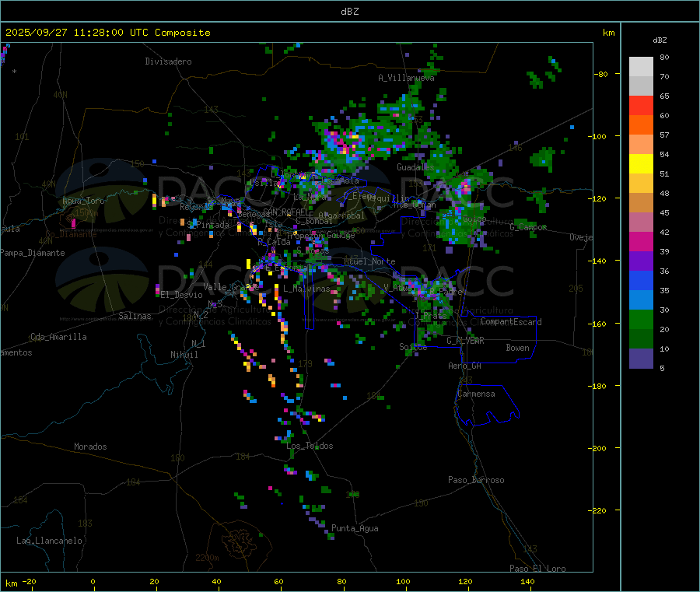700x592 pixels.
Task: Click the orange 60 dBZ legend swatch
Action: (x=641, y=125)
